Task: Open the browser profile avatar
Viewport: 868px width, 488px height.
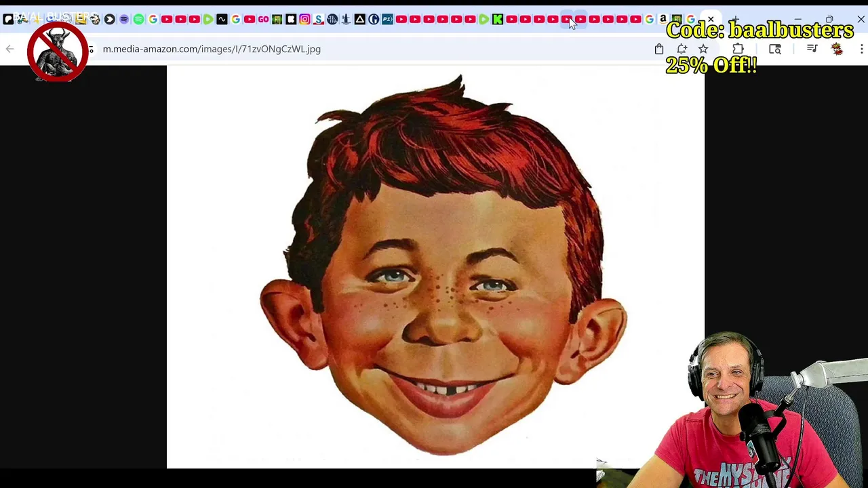Action: (837, 49)
